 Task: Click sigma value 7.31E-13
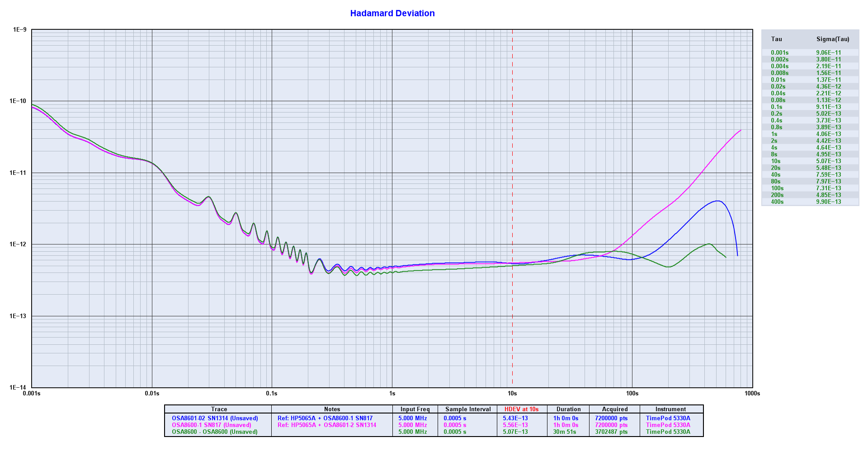tap(829, 188)
